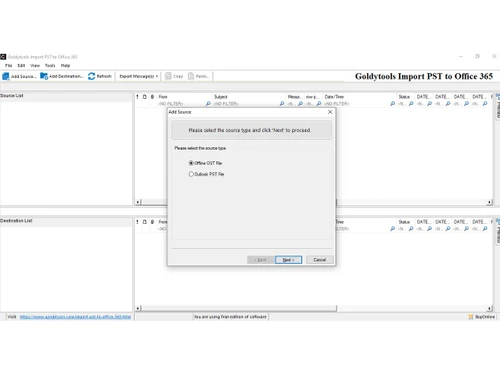Click the row p... column filter search icon in Source list
The height and width of the screenshot is (375, 500).
coord(319,104)
